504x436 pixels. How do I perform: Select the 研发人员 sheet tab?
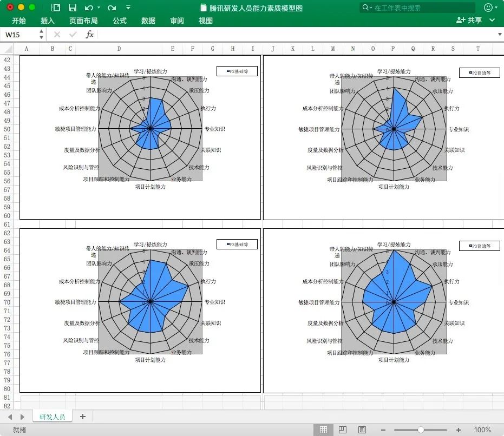(x=52, y=417)
